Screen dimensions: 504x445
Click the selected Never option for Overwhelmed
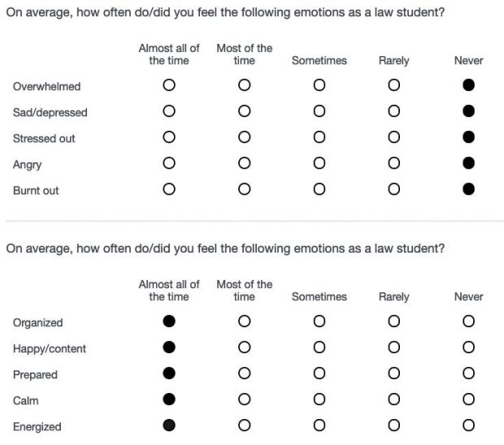[x=469, y=85]
